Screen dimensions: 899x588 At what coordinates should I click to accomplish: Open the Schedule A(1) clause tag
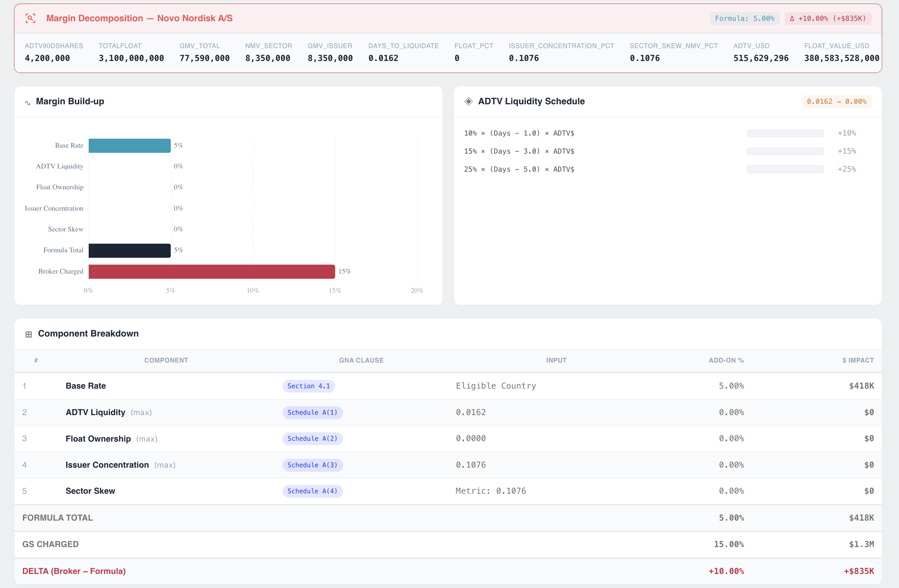point(312,412)
